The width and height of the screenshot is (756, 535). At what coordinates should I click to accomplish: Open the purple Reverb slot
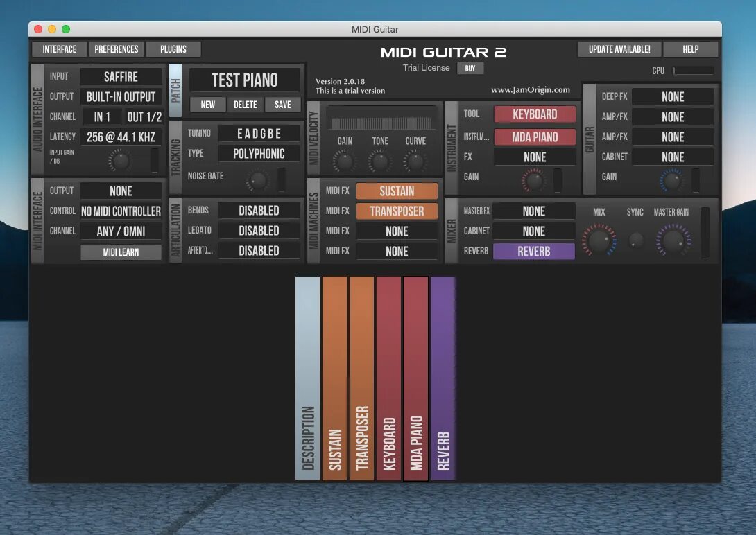point(534,252)
